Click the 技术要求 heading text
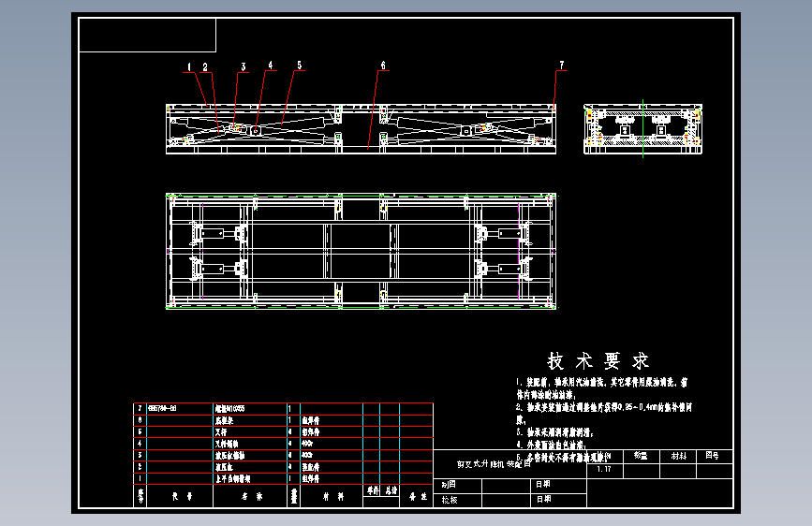Viewport: 812px width, 526px height. click(598, 361)
